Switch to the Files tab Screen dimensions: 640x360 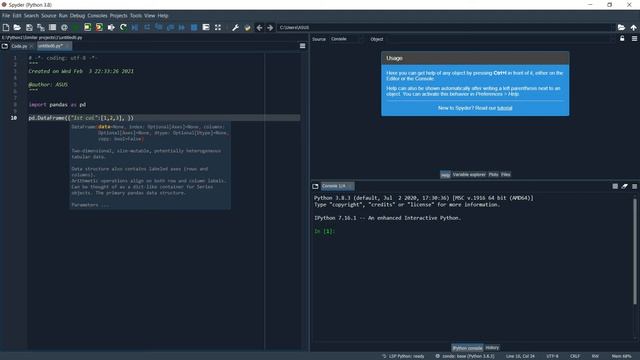506,174
